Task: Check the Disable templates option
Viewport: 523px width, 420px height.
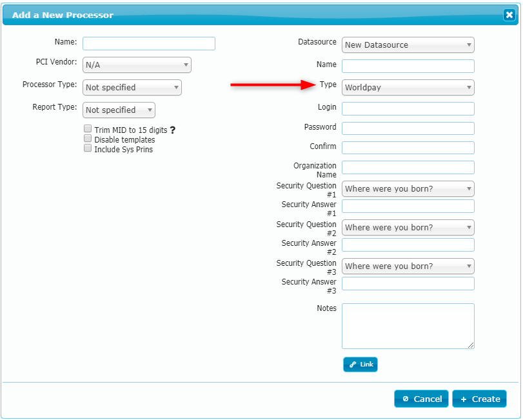Action: coord(88,139)
